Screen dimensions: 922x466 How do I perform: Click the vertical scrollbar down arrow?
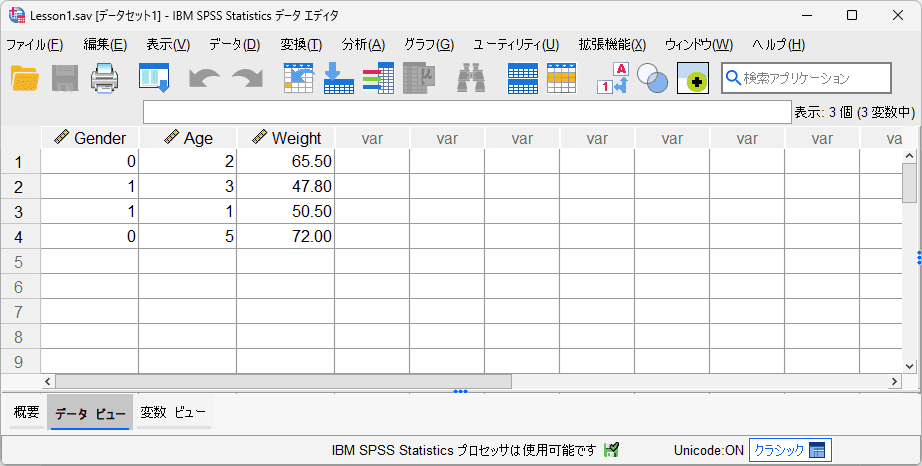[909, 366]
